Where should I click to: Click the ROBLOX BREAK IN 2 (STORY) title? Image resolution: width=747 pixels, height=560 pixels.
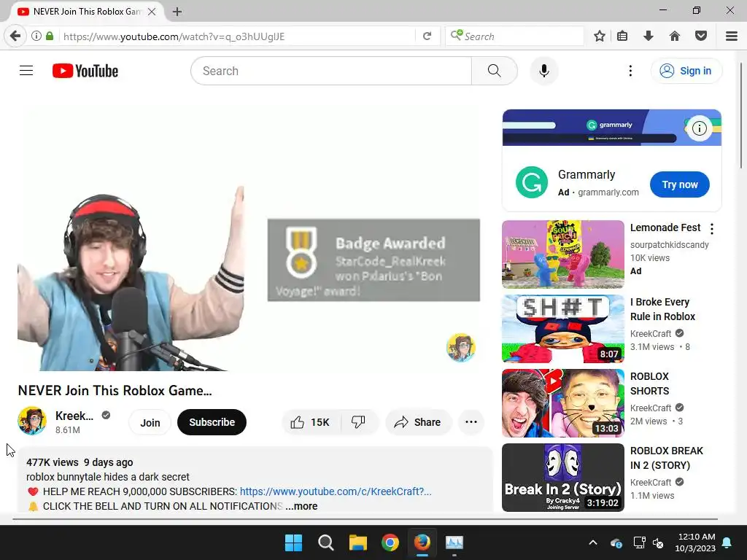pyautogui.click(x=667, y=458)
